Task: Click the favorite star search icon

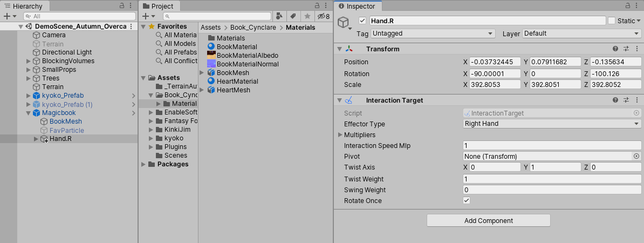Action: pos(307,16)
